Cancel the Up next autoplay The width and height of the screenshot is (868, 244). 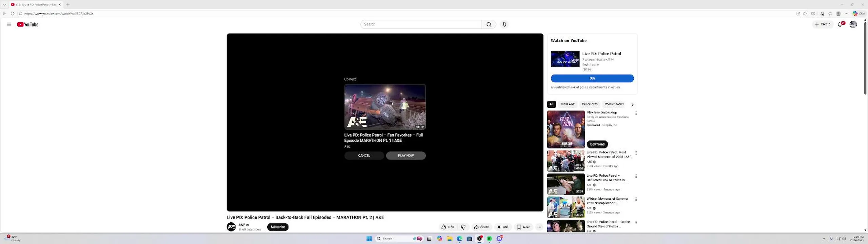(364, 156)
